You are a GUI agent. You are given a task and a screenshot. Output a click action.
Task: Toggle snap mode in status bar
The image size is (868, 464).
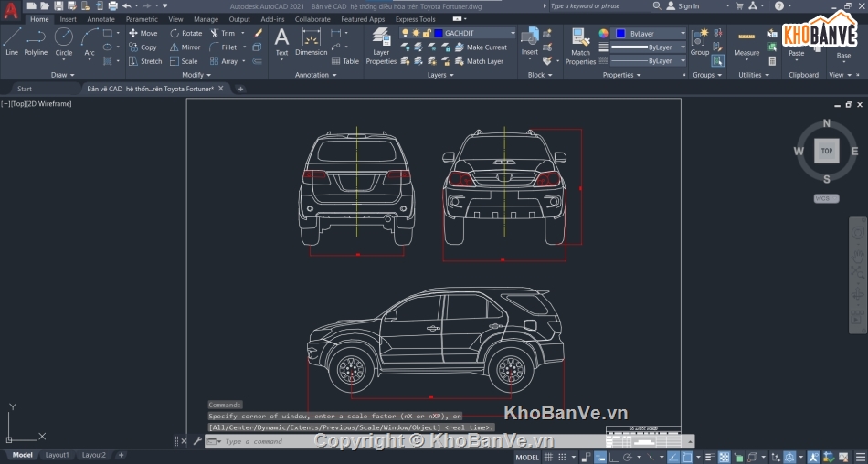click(563, 458)
